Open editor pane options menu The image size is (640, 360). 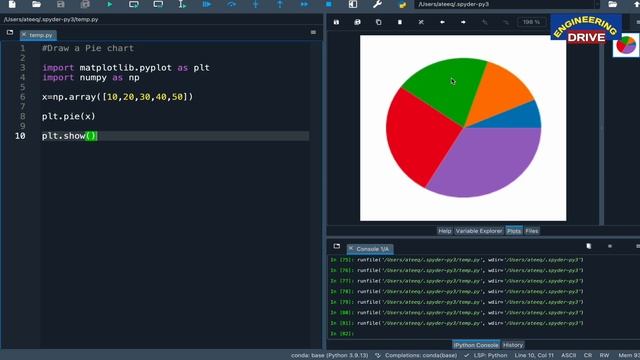pos(313,32)
